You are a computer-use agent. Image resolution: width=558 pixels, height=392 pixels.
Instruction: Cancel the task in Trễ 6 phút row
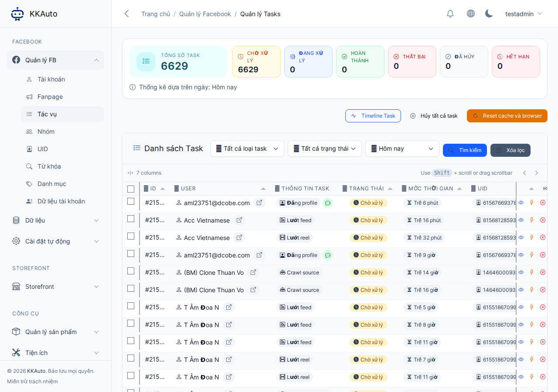(x=543, y=203)
